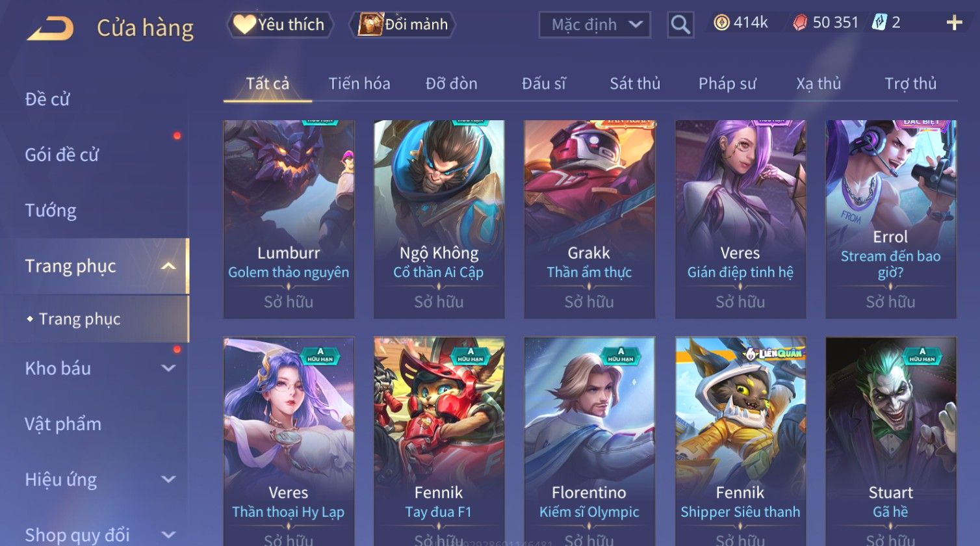980x546 pixels.
Task: Tap the back arrow icon
Action: click(50, 29)
